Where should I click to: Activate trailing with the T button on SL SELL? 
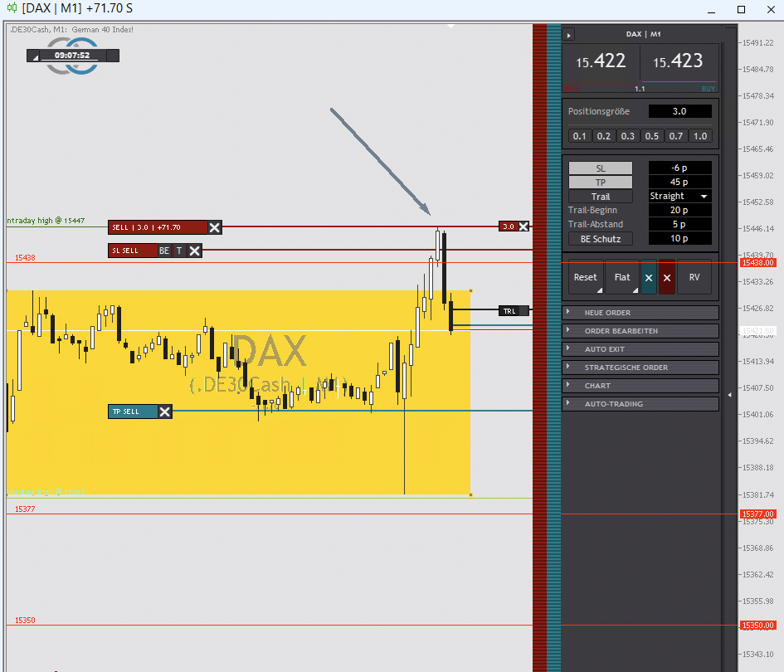tap(179, 251)
